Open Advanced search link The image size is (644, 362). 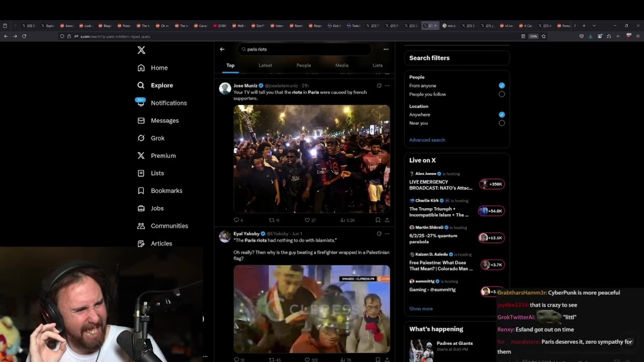pyautogui.click(x=427, y=140)
